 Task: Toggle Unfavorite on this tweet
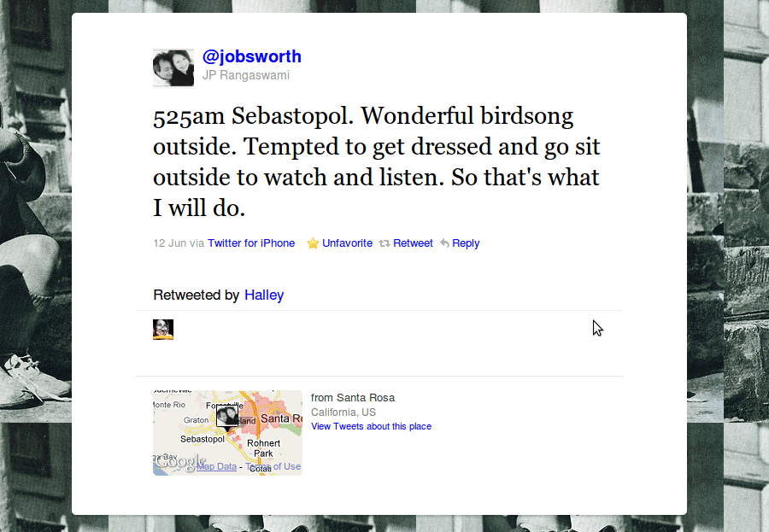tap(347, 243)
